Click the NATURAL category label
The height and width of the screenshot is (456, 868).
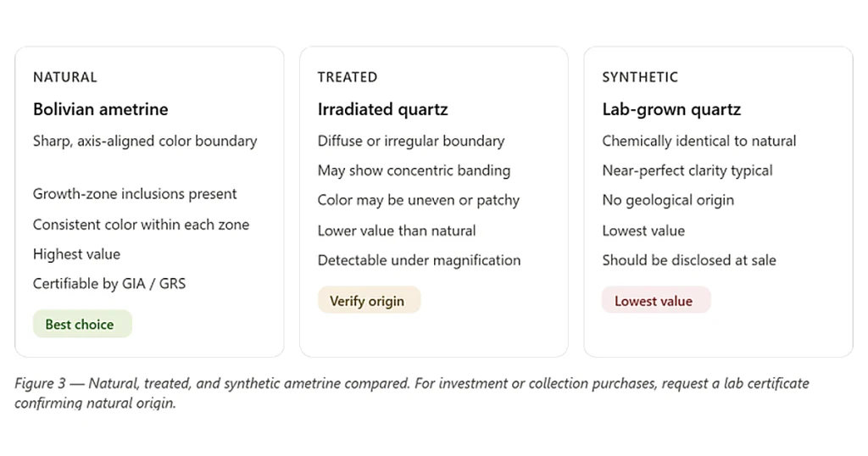(64, 77)
